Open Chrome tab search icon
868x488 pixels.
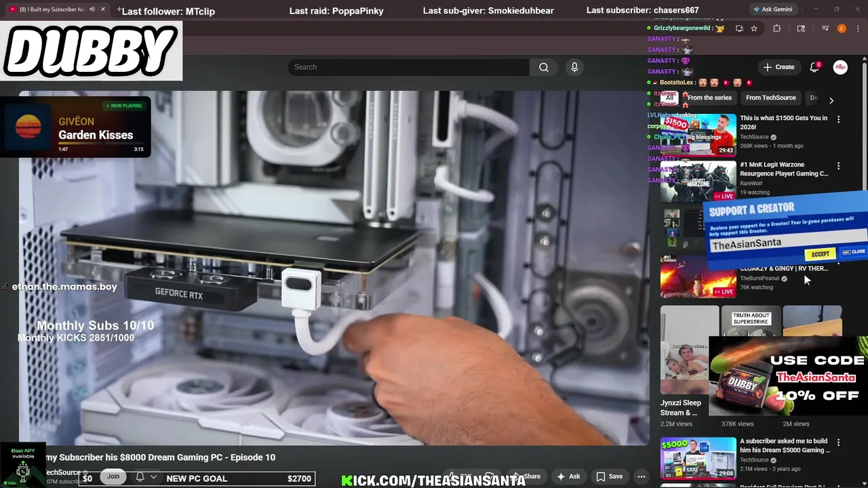pyautogui.click(x=801, y=28)
